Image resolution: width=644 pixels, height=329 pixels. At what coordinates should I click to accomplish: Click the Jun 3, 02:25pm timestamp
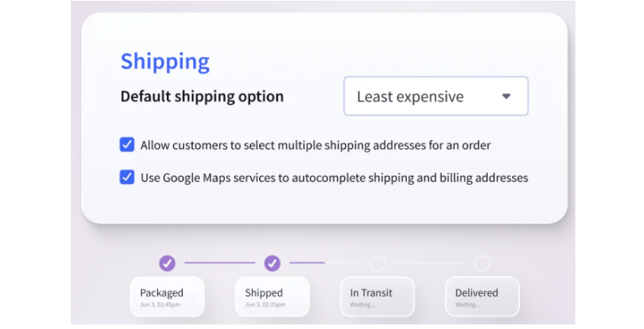(265, 305)
